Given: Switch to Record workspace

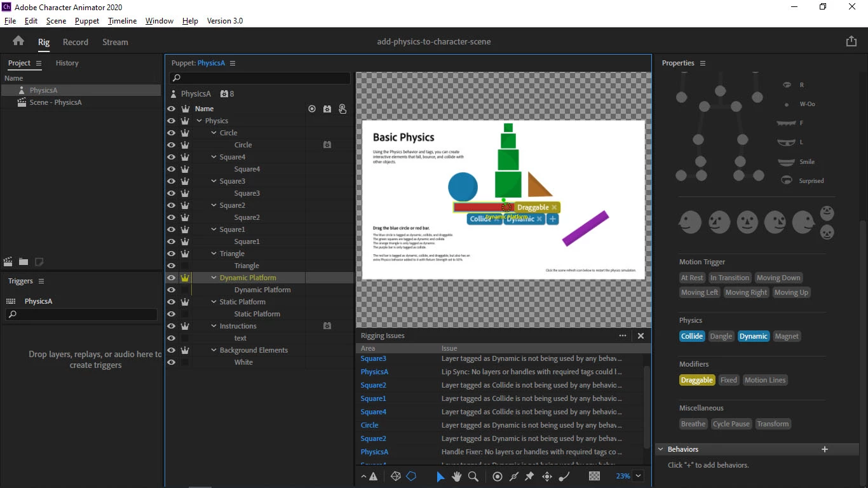Looking at the screenshot, I should (76, 42).
